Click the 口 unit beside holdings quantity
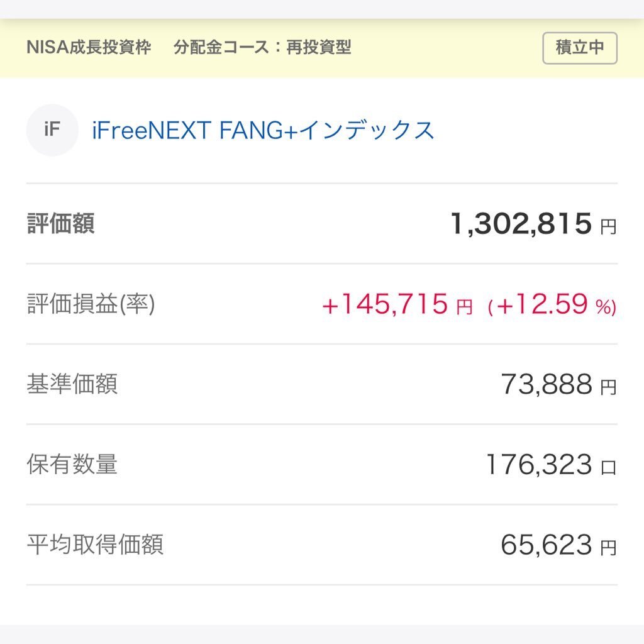The height and width of the screenshot is (644, 644). pos(609,467)
